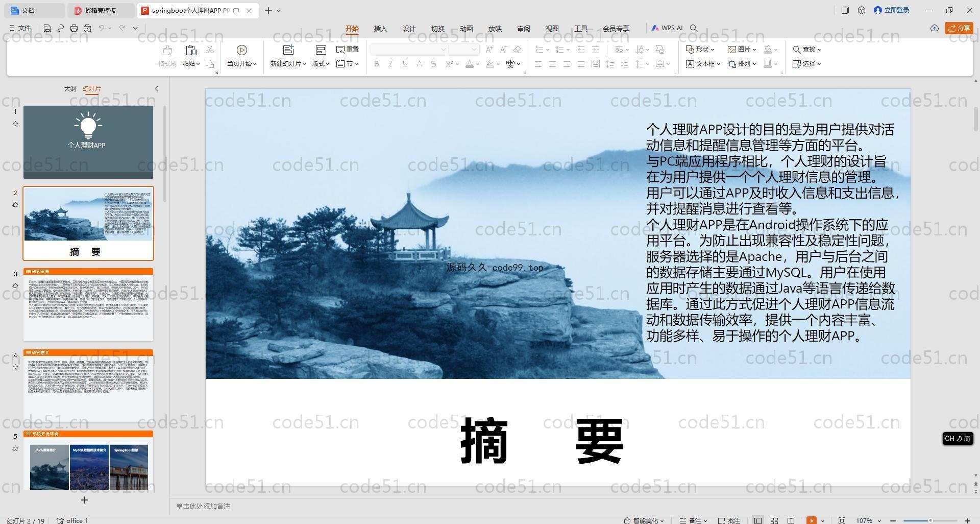Click the Undo arrow icon
Screen dimensions: 980x524
coord(102,28)
